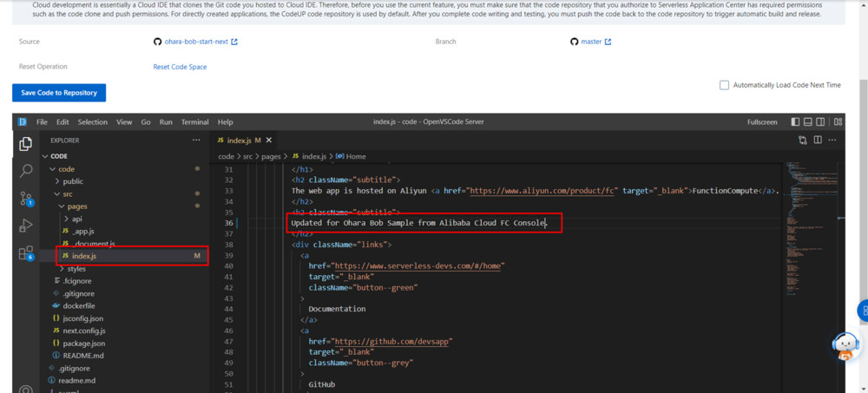Open the Explorer view in activity bar
The height and width of the screenshot is (393, 868).
coord(26,144)
